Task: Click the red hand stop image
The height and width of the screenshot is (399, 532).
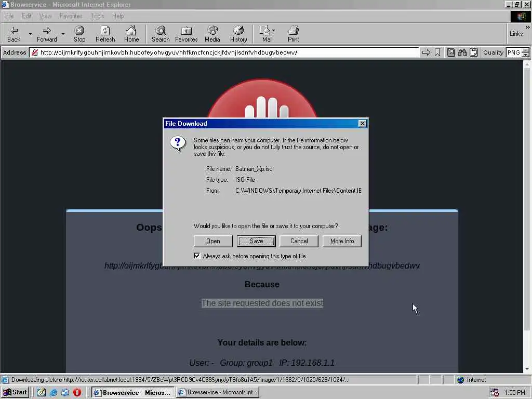Action: click(262, 99)
